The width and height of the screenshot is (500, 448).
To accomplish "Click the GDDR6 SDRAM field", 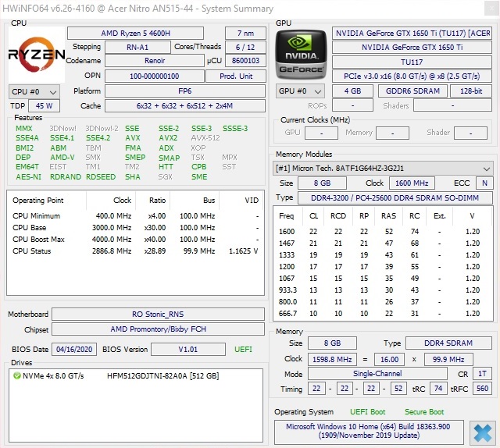I will pyautogui.click(x=412, y=91).
